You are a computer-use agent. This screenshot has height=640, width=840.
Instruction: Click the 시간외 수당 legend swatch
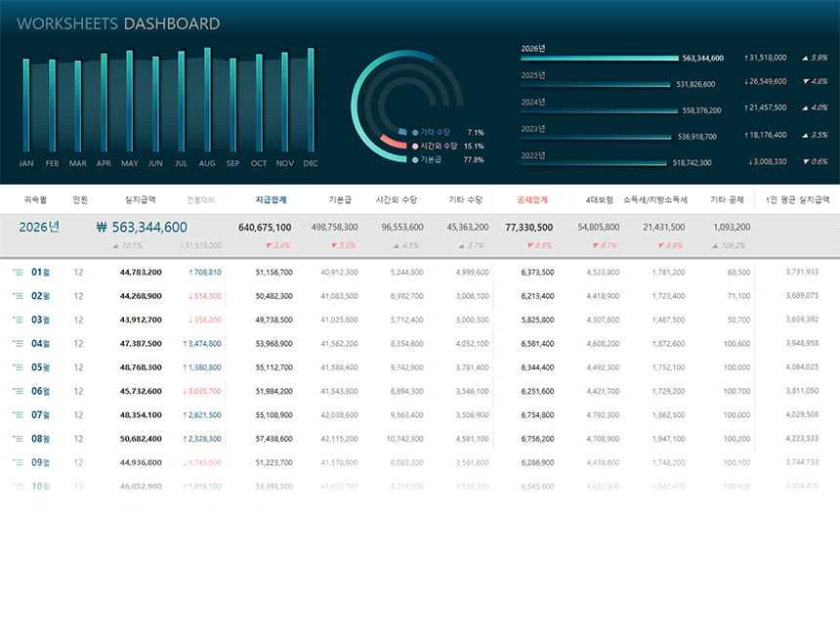(415, 146)
